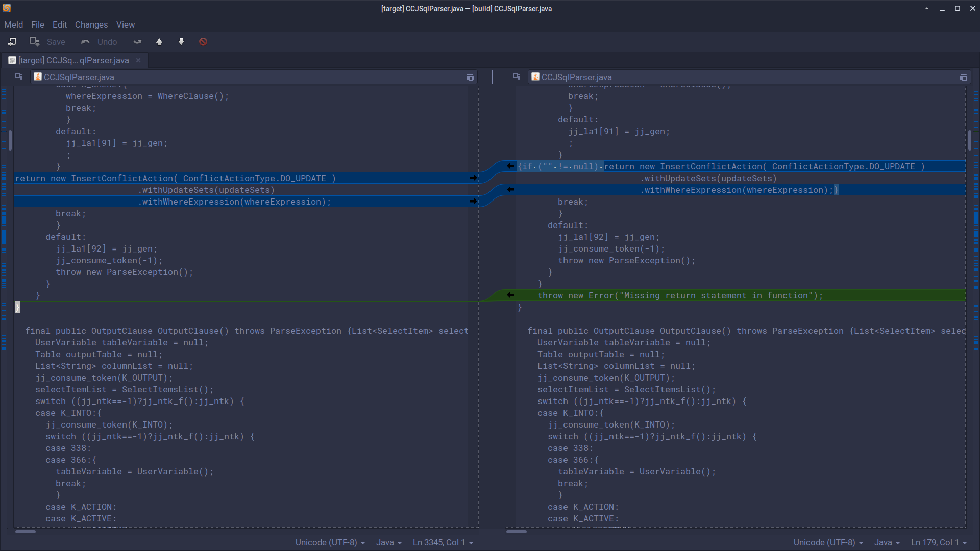Viewport: 980px width, 551px height.
Task: Click the Undo arrow icon
Action: click(85, 42)
